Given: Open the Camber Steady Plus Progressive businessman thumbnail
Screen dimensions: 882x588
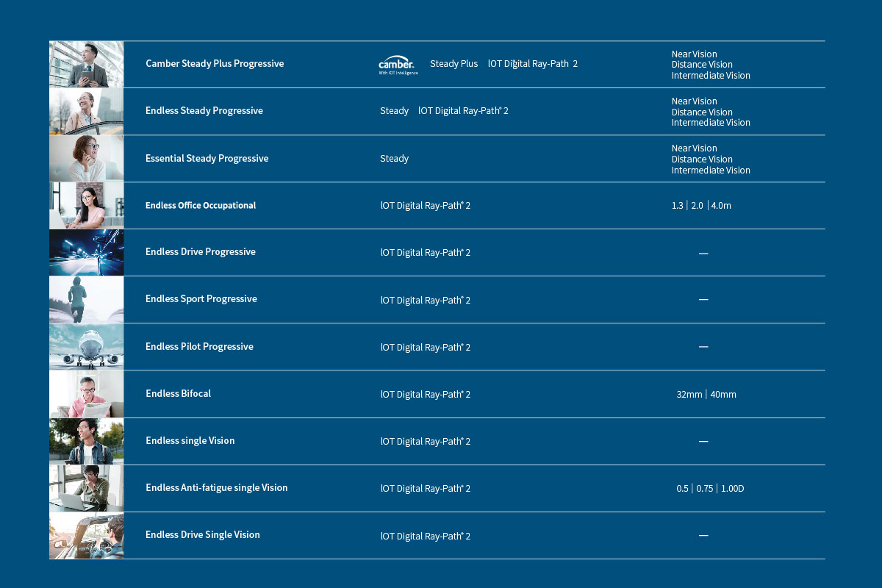Looking at the screenshot, I should click(x=87, y=65).
